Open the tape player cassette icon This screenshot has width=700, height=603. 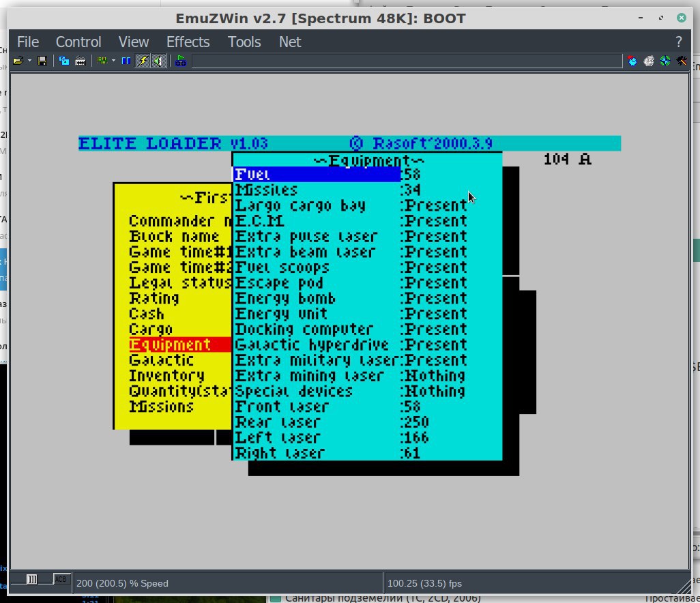point(180,61)
